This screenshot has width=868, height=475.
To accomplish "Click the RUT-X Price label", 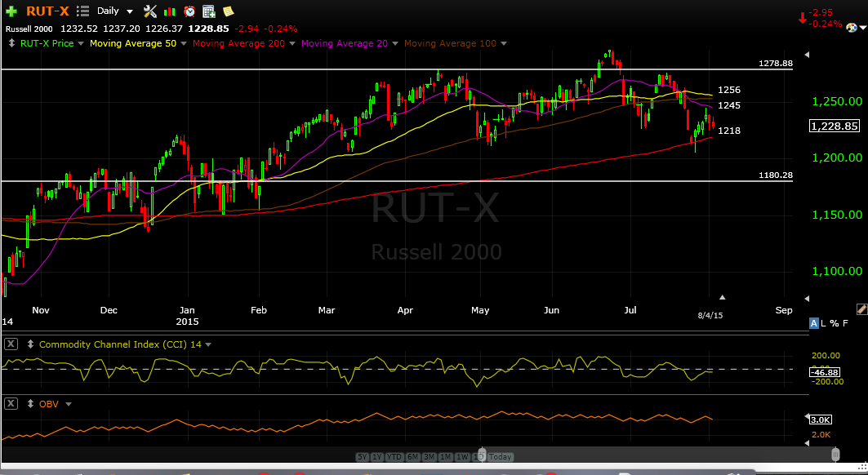I will (x=47, y=43).
